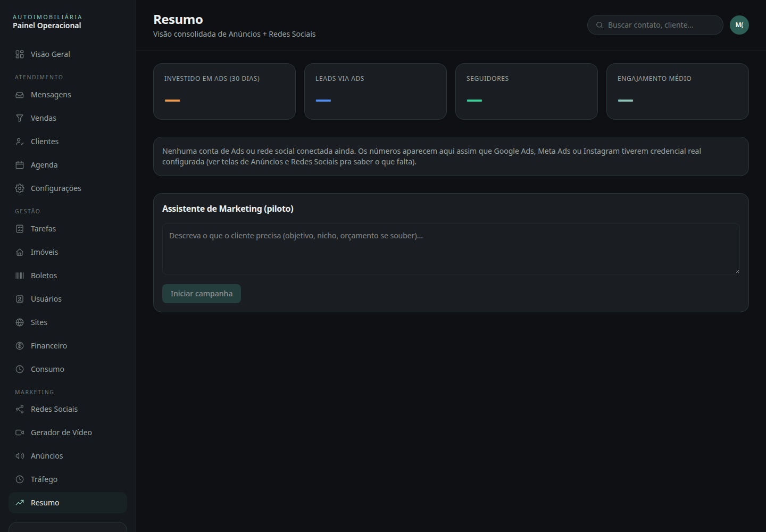
Task: Click the Sites globe icon
Action: 20,322
